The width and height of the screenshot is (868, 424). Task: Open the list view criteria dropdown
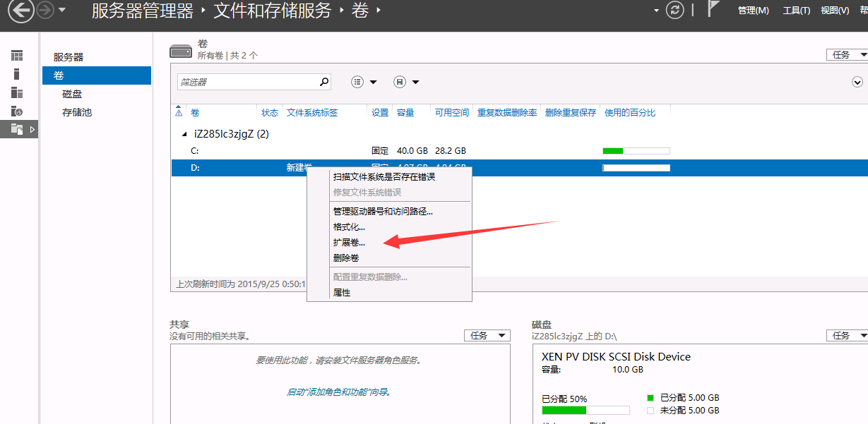click(x=364, y=82)
